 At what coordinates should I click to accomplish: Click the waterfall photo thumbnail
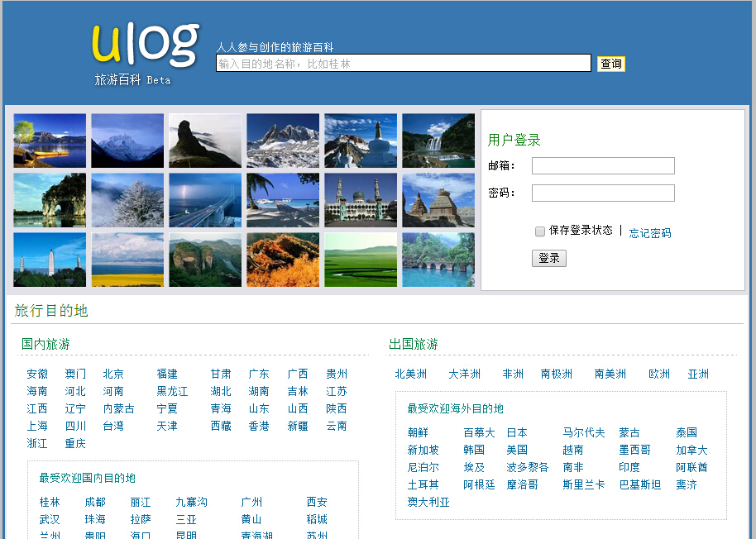(x=439, y=141)
